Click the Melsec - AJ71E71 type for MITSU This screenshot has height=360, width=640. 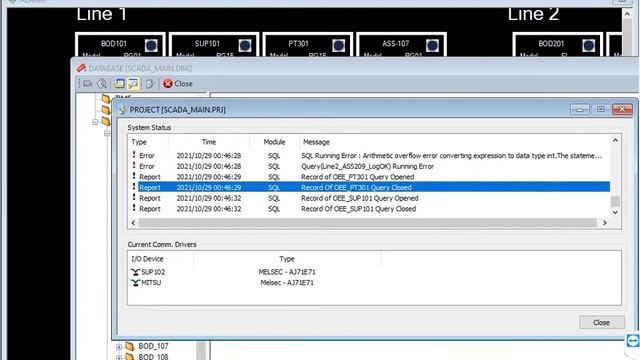coord(287,282)
